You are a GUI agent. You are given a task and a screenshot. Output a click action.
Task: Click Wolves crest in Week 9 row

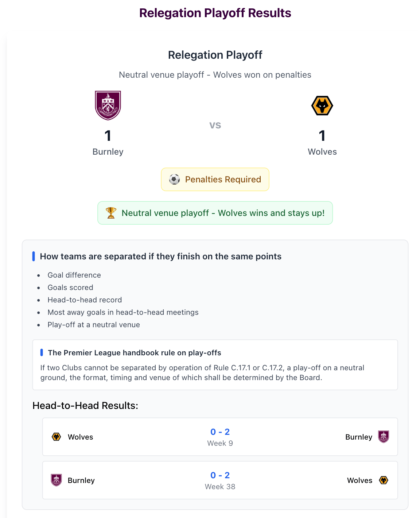57,437
